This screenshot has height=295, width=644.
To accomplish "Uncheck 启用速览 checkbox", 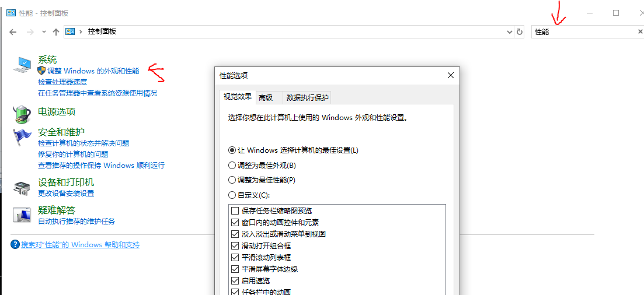I will click(235, 281).
